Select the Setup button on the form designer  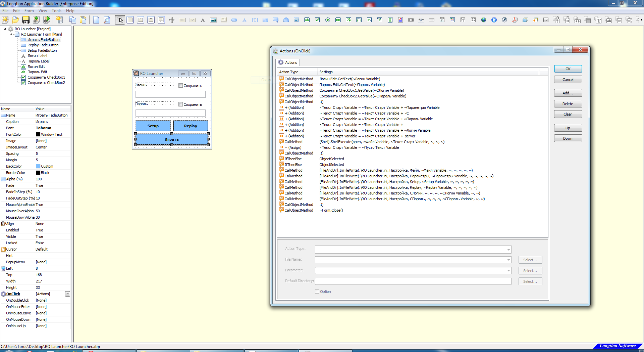tap(153, 126)
